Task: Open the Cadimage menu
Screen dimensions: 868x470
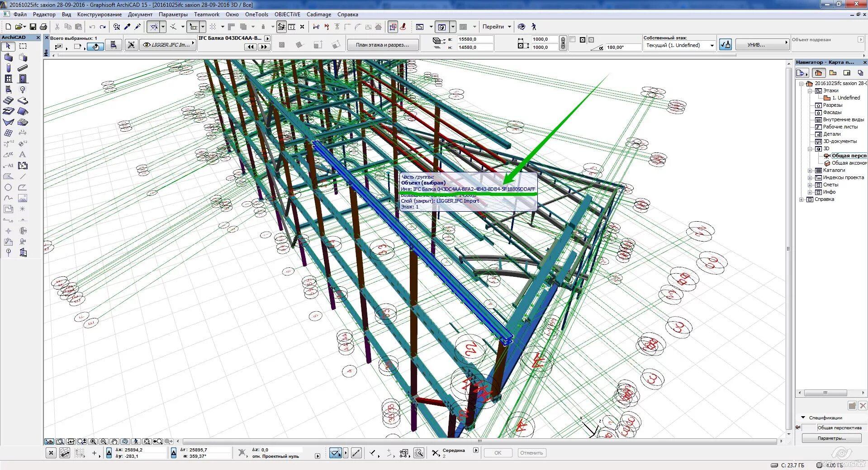Action: 319,14
